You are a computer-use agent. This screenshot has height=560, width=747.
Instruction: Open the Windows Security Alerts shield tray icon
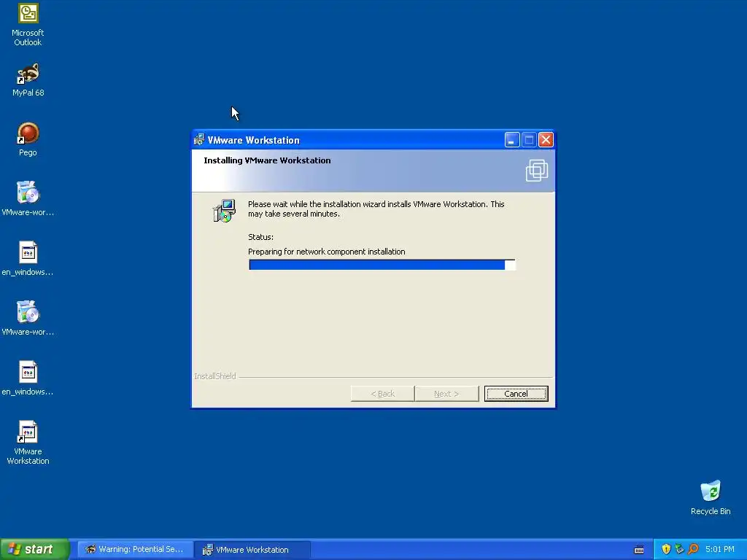coord(666,549)
